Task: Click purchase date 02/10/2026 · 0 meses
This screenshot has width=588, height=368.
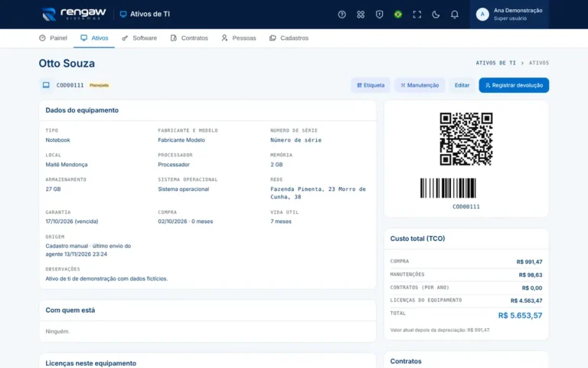Action: [185, 222]
